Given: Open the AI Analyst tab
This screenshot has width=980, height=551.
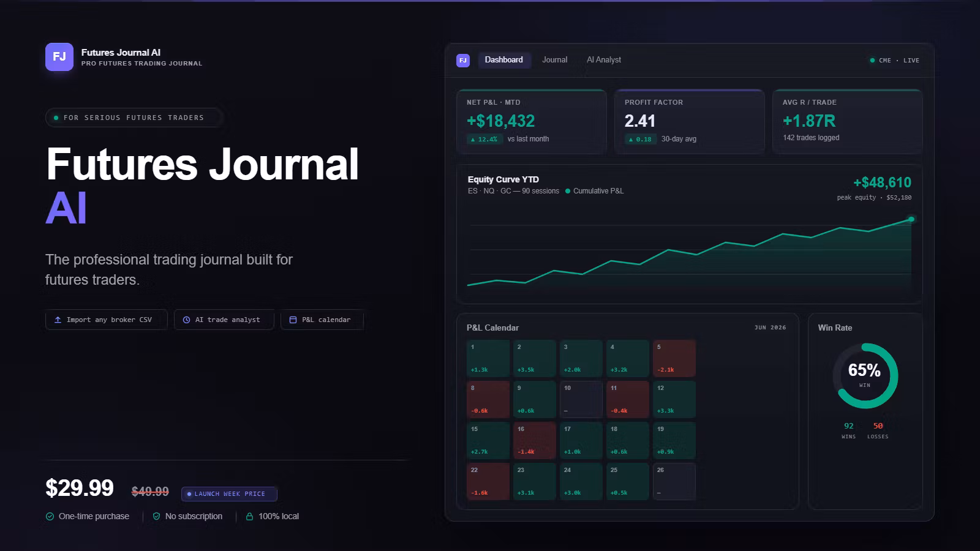Looking at the screenshot, I should [x=604, y=60].
